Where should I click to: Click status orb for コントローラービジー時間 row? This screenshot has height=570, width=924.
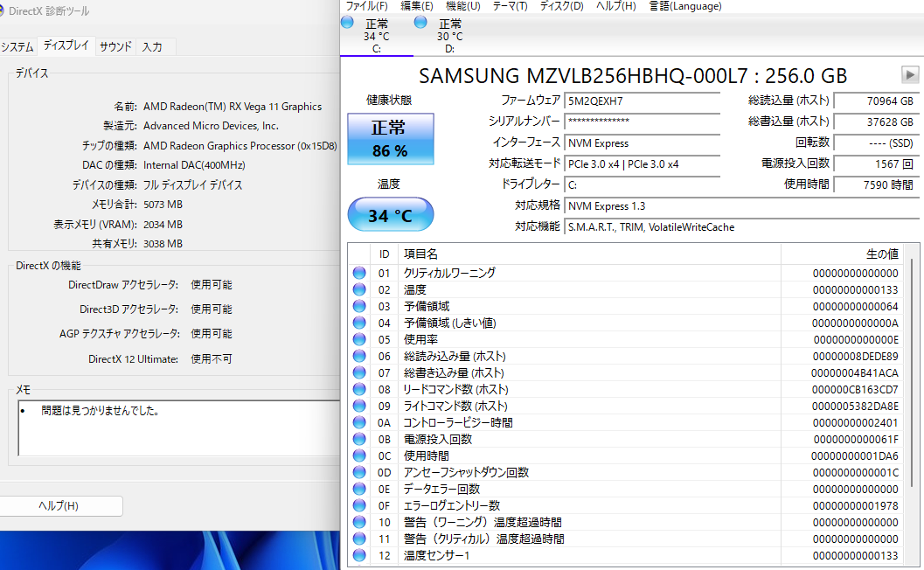point(359,422)
